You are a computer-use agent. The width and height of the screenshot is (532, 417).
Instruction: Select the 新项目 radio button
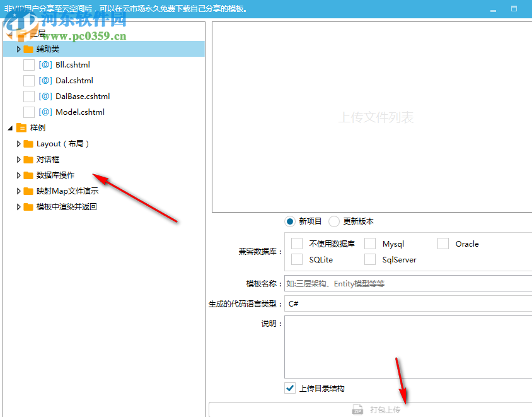pyautogui.click(x=290, y=221)
